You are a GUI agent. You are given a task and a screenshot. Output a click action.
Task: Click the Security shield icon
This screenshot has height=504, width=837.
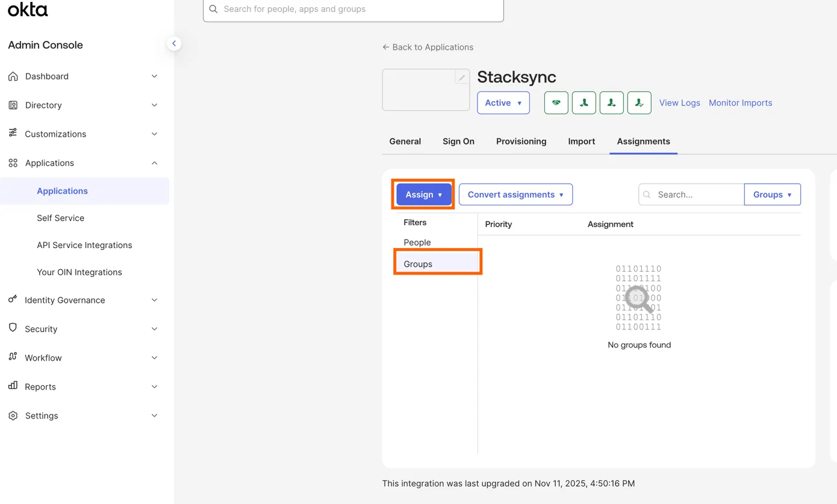[x=13, y=328]
